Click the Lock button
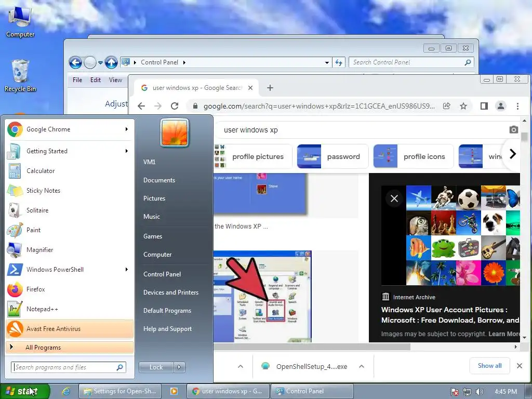 point(156,367)
